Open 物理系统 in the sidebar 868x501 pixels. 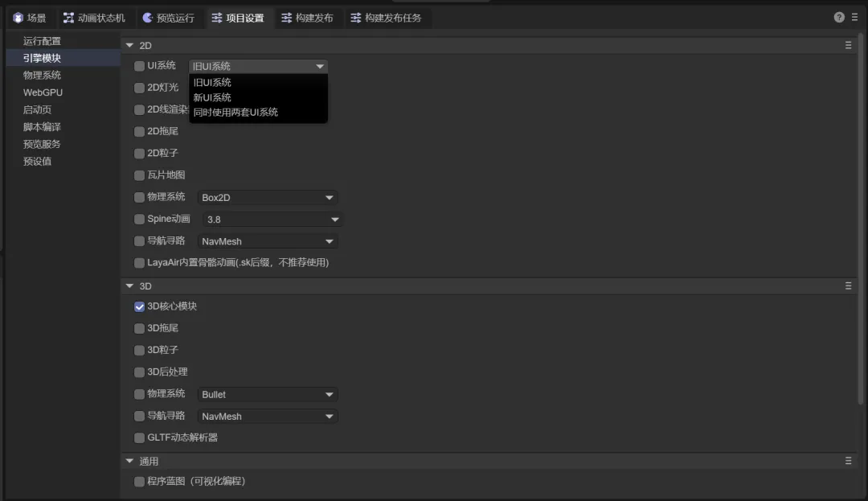63,76
